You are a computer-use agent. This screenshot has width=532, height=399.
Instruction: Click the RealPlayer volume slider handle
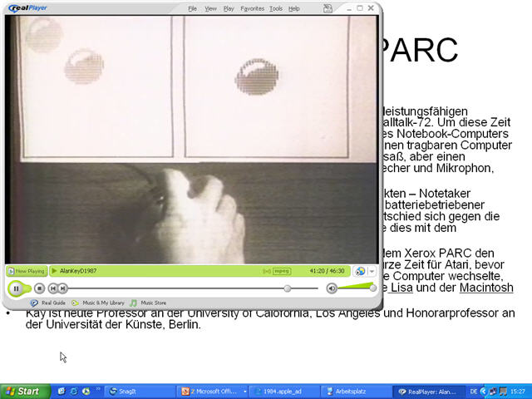[x=372, y=288]
